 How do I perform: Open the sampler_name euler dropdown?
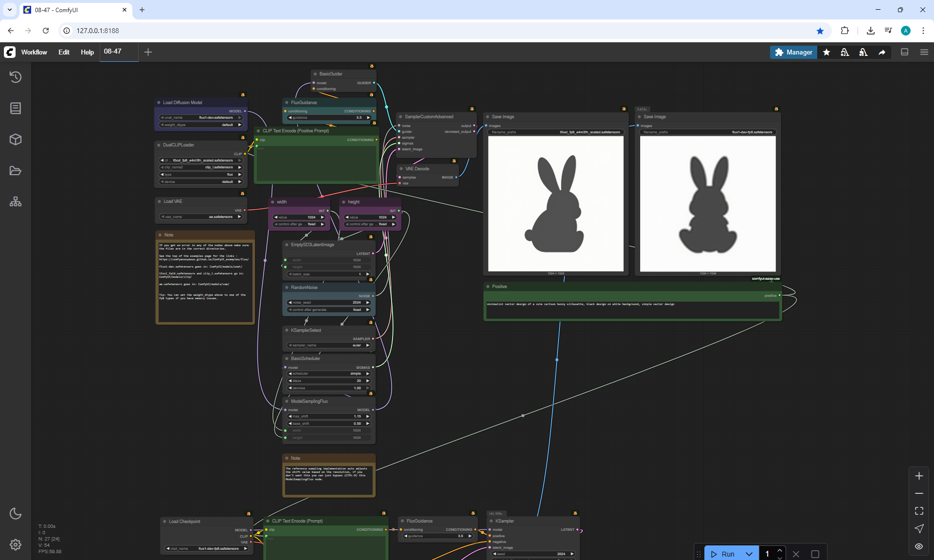pos(329,345)
